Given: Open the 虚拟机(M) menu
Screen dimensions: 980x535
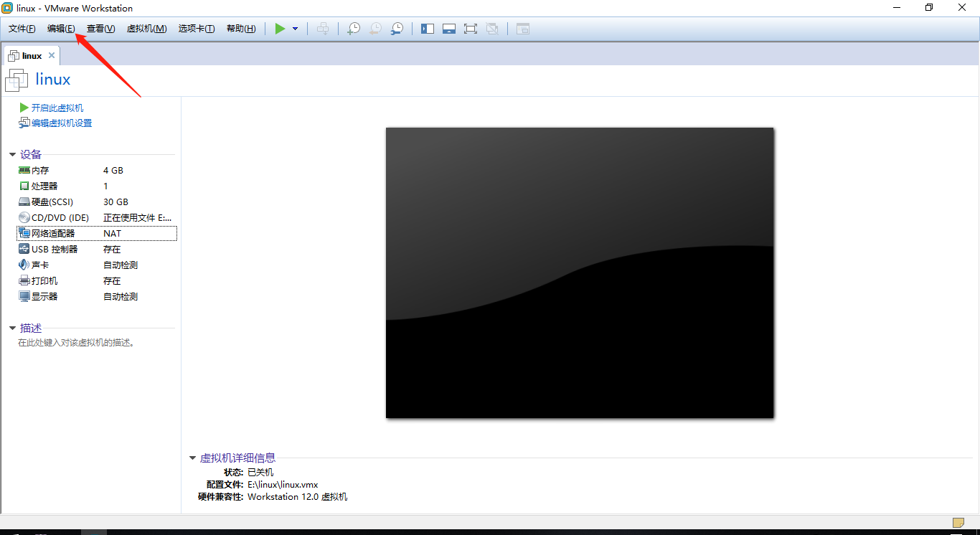Looking at the screenshot, I should point(146,29).
